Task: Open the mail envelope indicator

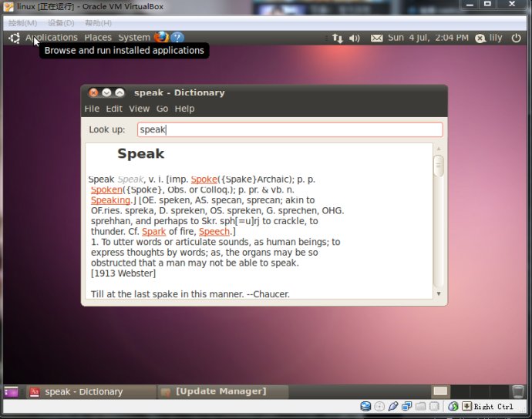Action: click(376, 38)
